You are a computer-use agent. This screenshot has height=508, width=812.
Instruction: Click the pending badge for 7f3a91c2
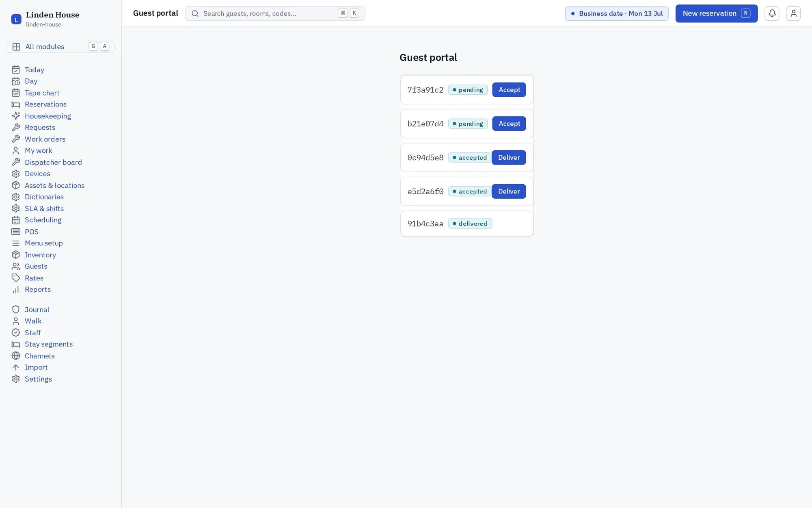[468, 90]
